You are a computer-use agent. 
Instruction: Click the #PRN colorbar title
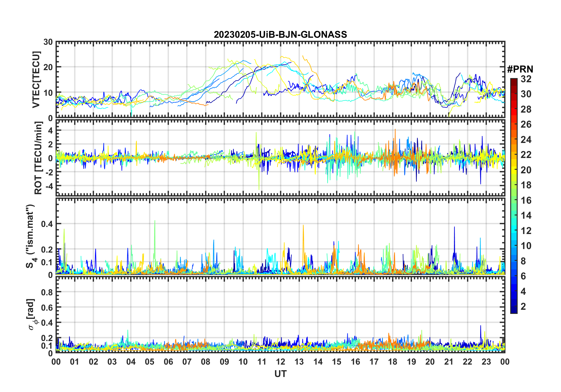520,69
